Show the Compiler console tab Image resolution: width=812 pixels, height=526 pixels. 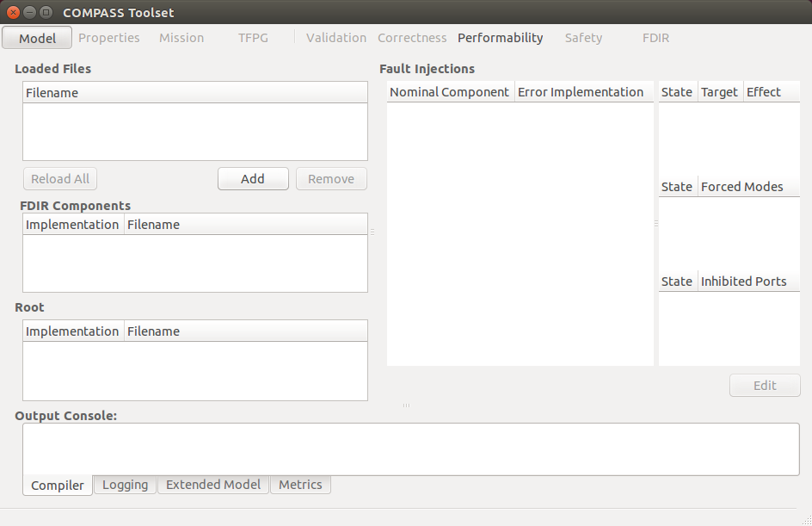coord(57,485)
